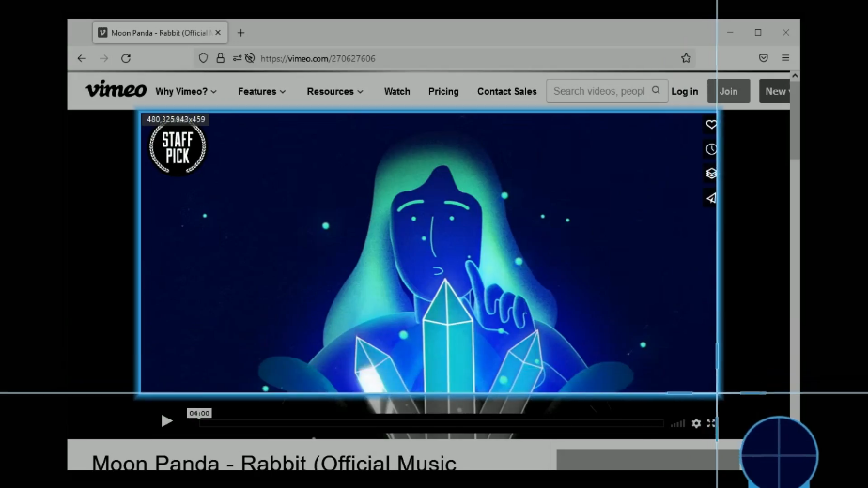Play the video
Viewport: 868px width, 488px height.
pyautogui.click(x=166, y=421)
